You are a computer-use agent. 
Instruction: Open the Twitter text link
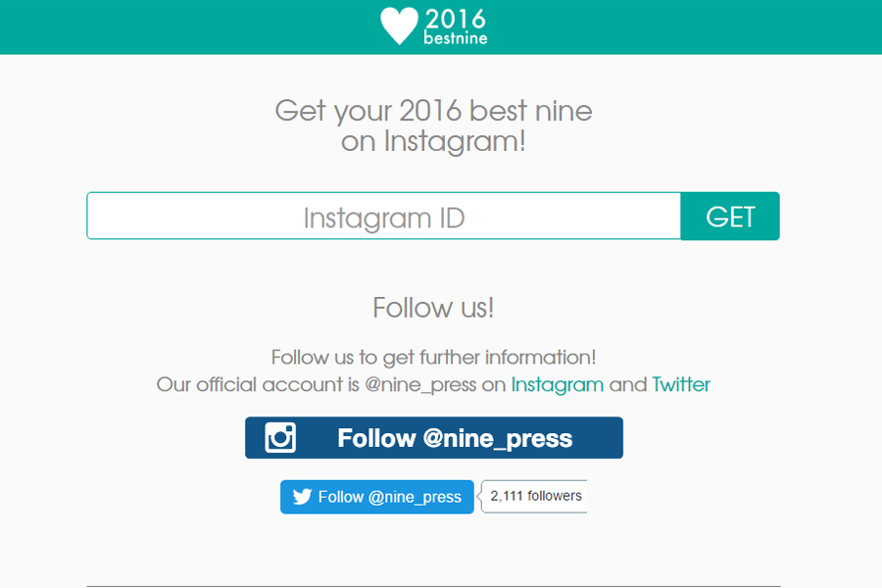pos(681,384)
